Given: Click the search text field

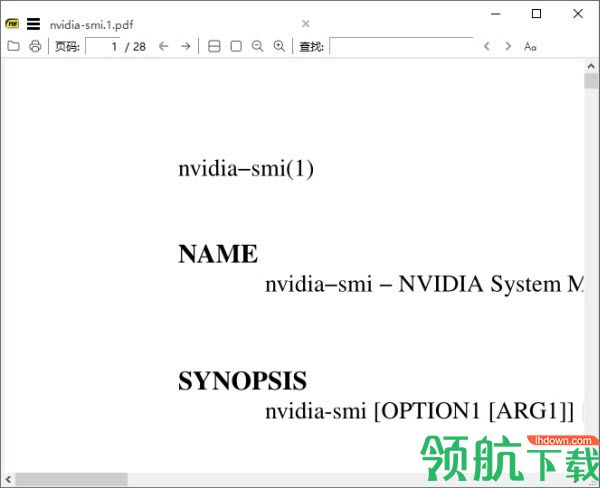Looking at the screenshot, I should pos(401,46).
